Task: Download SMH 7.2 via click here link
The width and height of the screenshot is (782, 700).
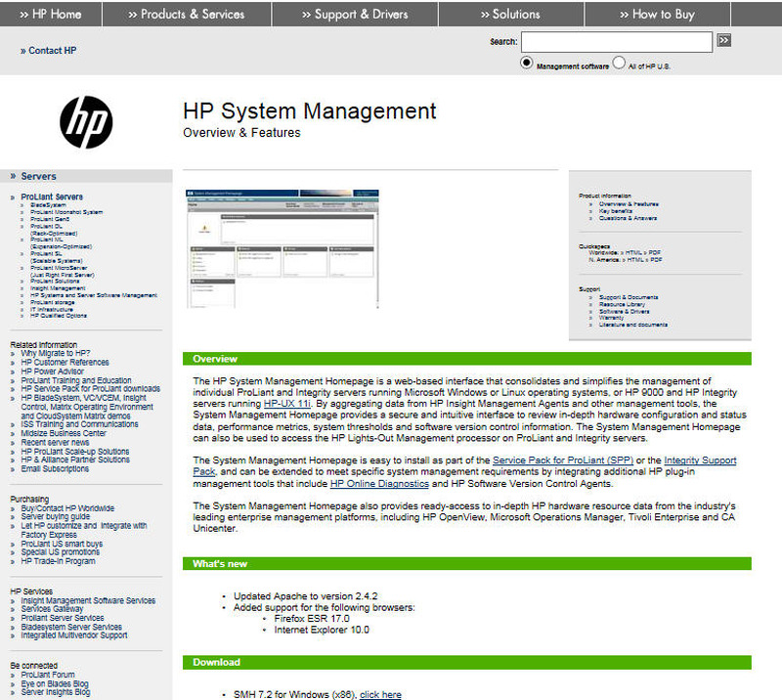Action: click(380, 694)
